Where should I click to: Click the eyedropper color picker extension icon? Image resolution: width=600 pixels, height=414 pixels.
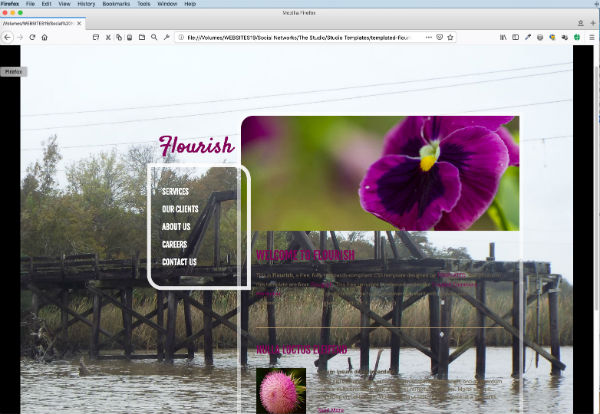528,37
